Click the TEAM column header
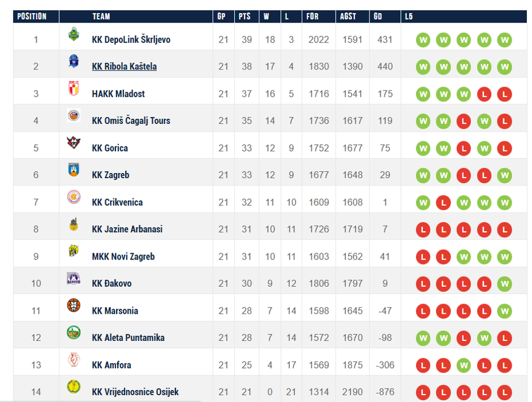The height and width of the screenshot is (402, 532). pyautogui.click(x=101, y=16)
